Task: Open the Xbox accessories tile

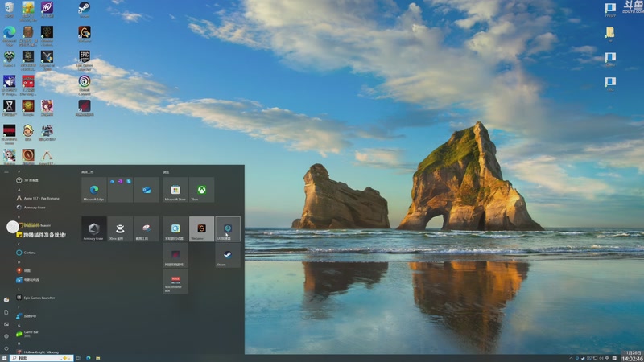Action: (x=120, y=228)
